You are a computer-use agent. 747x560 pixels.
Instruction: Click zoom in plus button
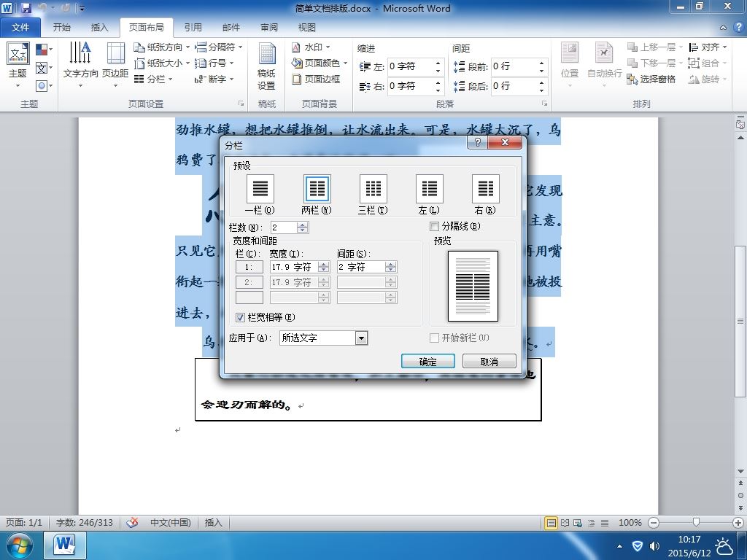tap(738, 523)
